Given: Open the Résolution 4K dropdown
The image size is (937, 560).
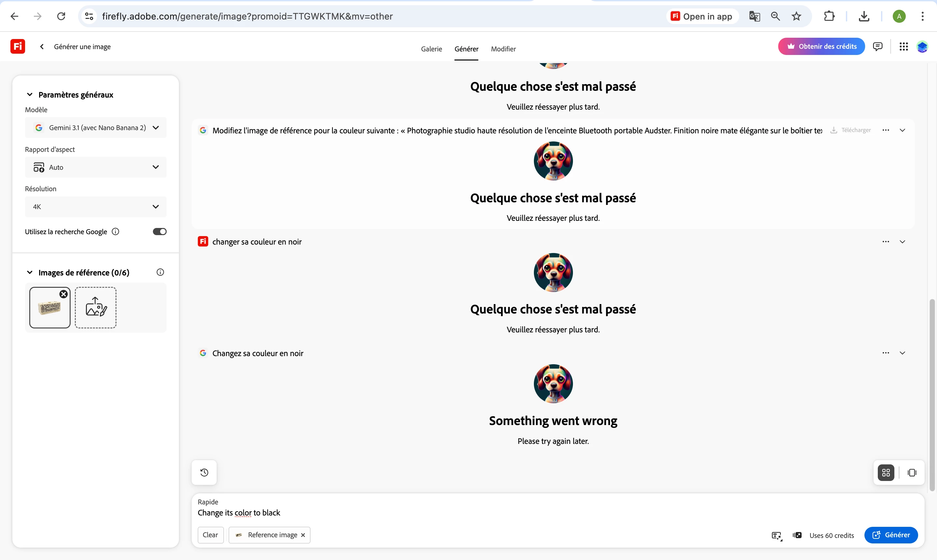Looking at the screenshot, I should [96, 207].
